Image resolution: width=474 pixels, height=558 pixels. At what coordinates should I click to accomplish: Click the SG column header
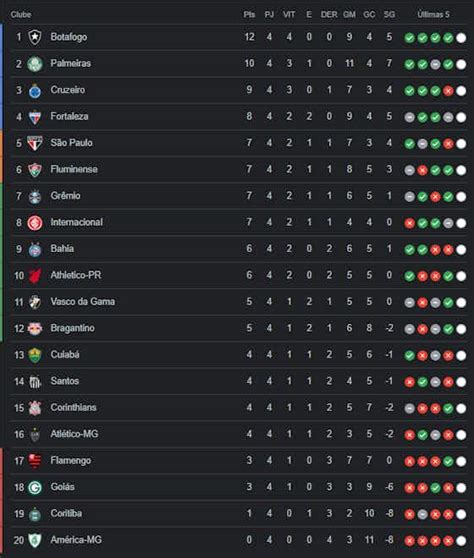click(x=389, y=15)
